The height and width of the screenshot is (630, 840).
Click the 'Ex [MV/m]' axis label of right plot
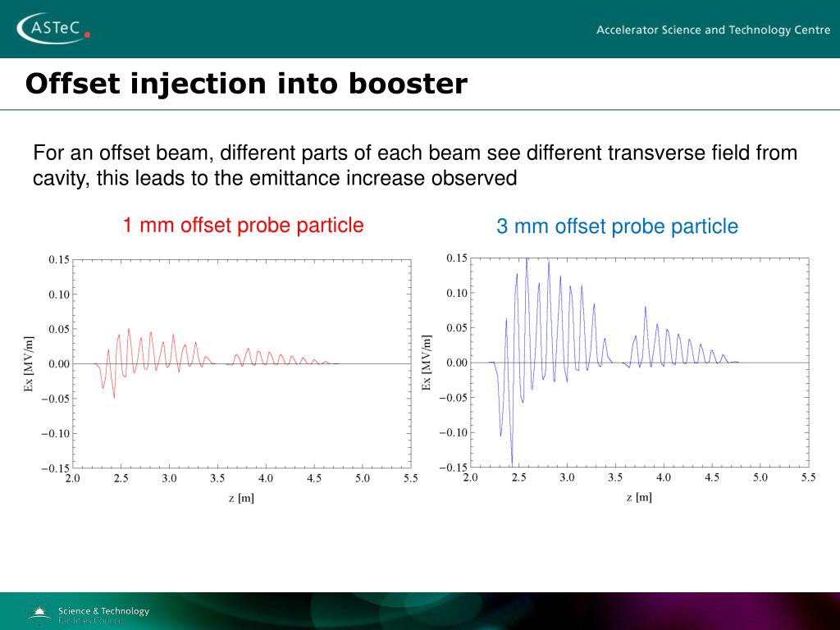(x=426, y=363)
